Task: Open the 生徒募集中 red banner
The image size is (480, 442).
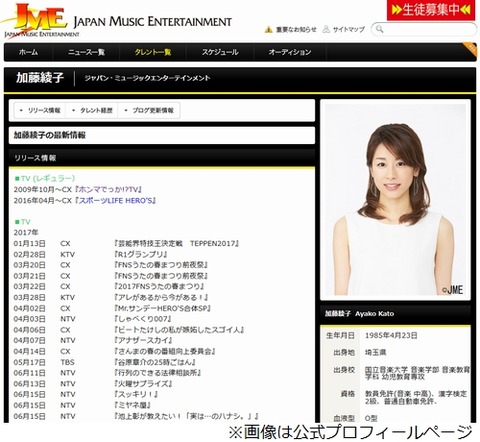Action: 431,10
